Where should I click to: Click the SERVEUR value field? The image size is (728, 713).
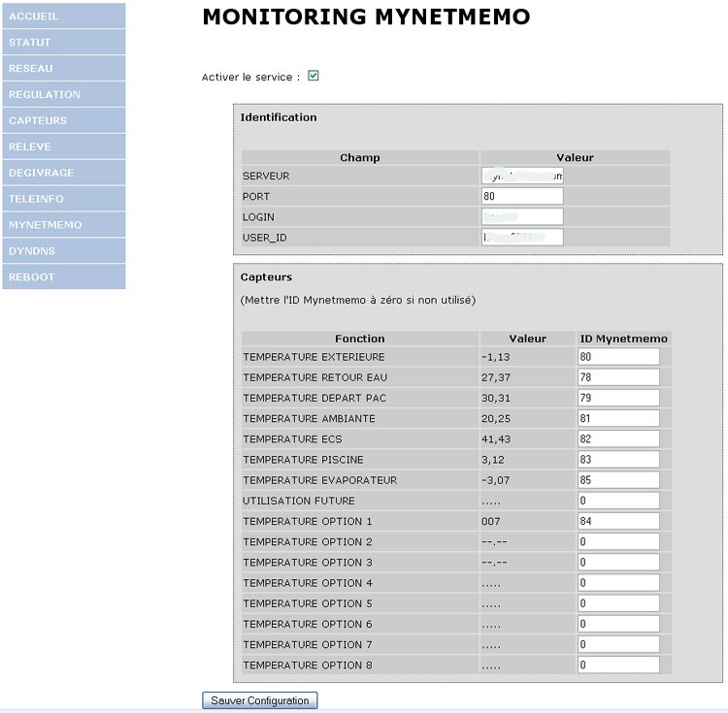pos(522,176)
